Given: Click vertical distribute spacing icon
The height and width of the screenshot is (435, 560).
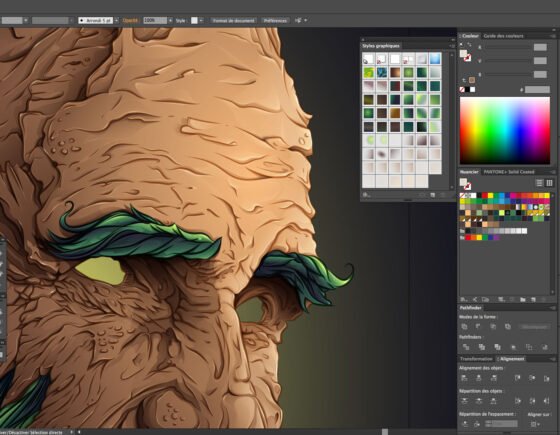Looking at the screenshot, I should click(x=465, y=424).
